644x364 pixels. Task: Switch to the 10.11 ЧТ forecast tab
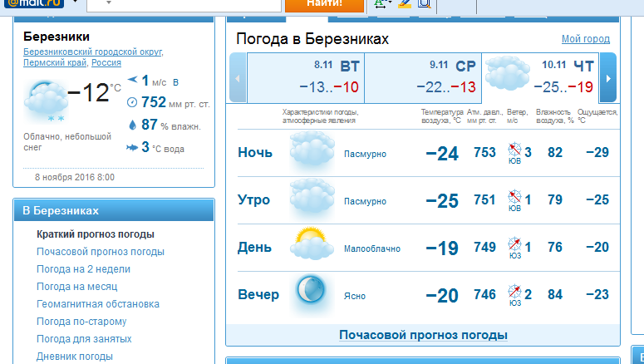click(540, 76)
